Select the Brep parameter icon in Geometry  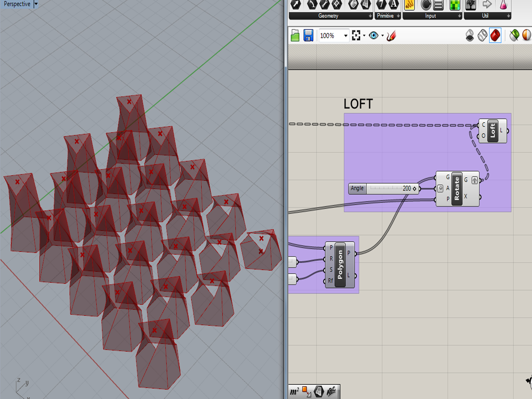353,4
